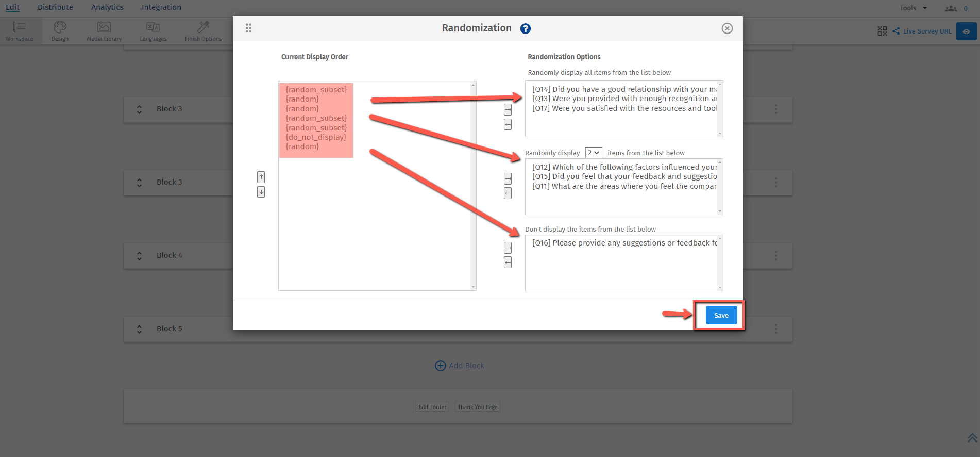The height and width of the screenshot is (457, 980).
Task: Open options menu for Block 5 row
Action: 776,329
